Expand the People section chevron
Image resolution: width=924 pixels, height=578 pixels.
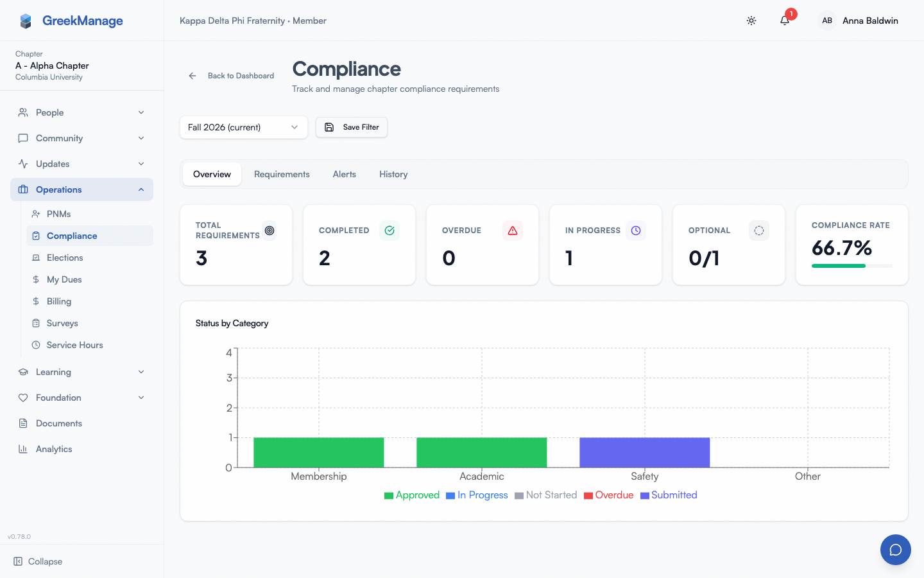click(x=141, y=112)
